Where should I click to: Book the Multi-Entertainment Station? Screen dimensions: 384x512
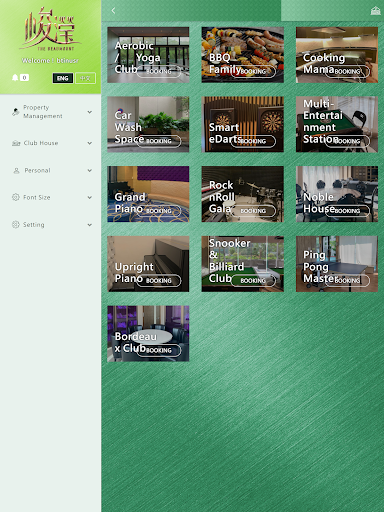(347, 141)
